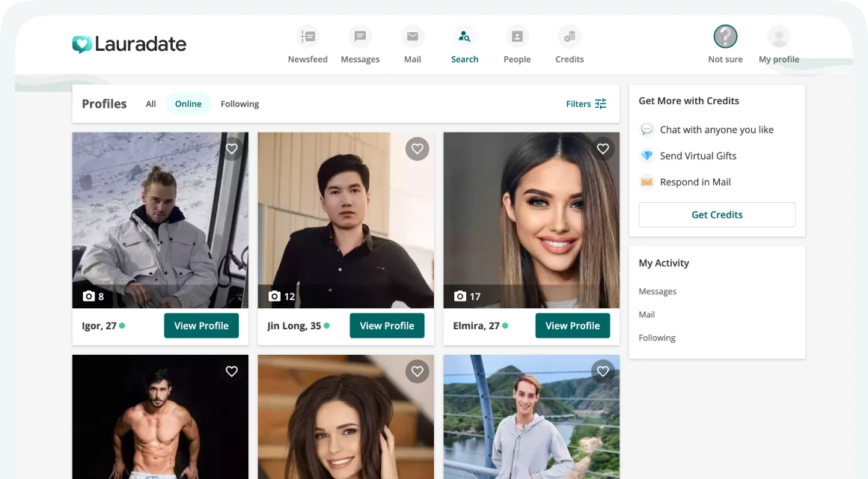Open the Not sure question mark icon
This screenshot has width=868, height=479.
point(725,37)
